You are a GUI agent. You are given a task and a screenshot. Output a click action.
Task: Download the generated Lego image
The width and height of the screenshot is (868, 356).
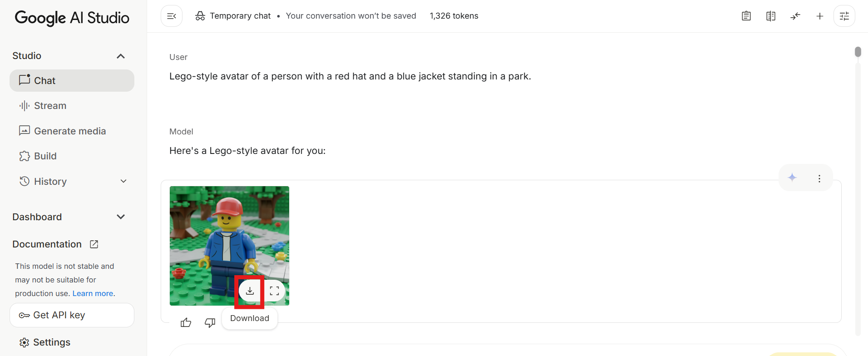tap(250, 291)
